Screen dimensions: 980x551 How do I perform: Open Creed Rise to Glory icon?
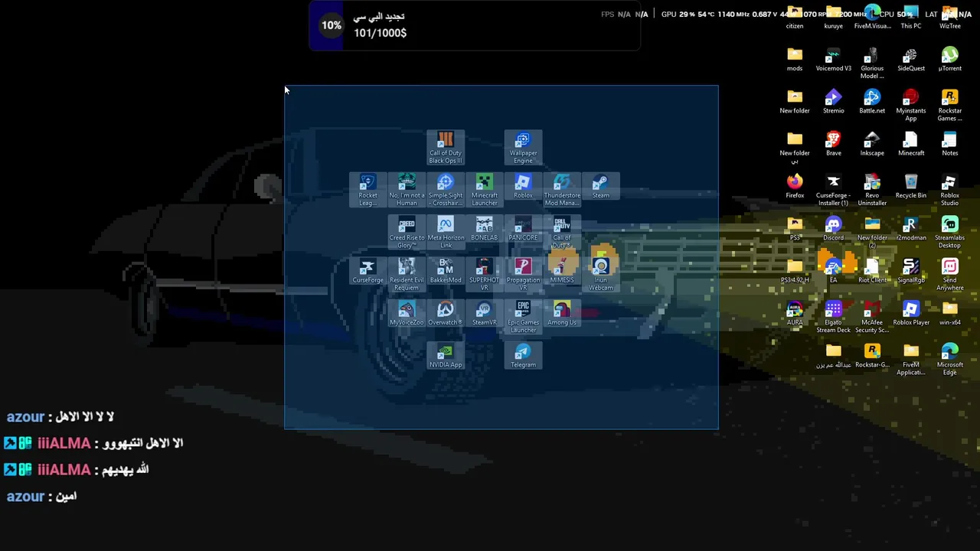tap(407, 233)
